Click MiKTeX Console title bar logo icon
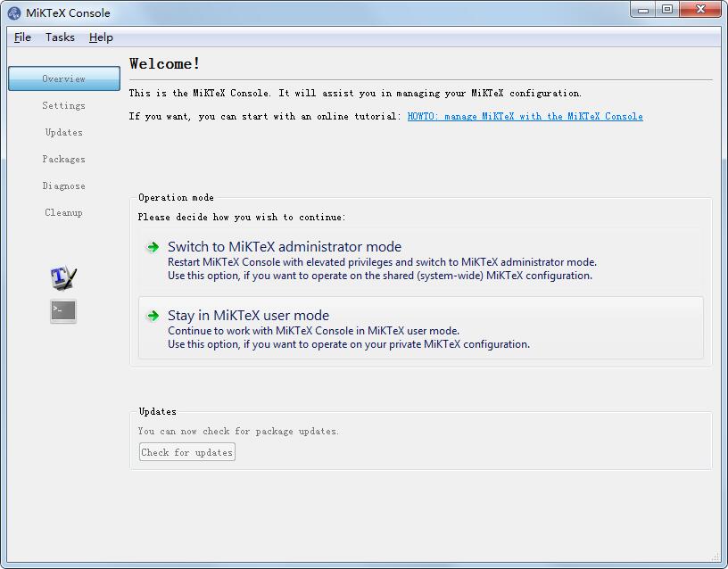The width and height of the screenshot is (728, 569). (14, 12)
